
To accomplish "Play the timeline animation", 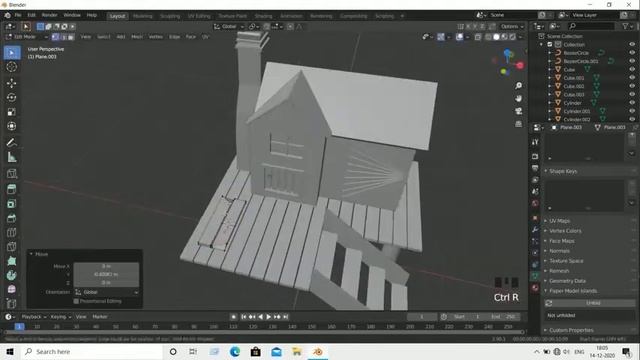I will (269, 317).
